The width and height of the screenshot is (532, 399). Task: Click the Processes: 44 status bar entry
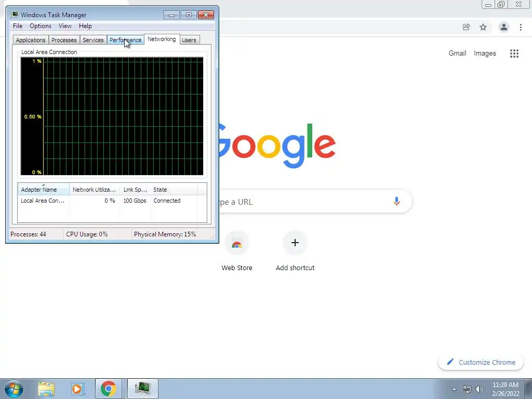coord(28,234)
